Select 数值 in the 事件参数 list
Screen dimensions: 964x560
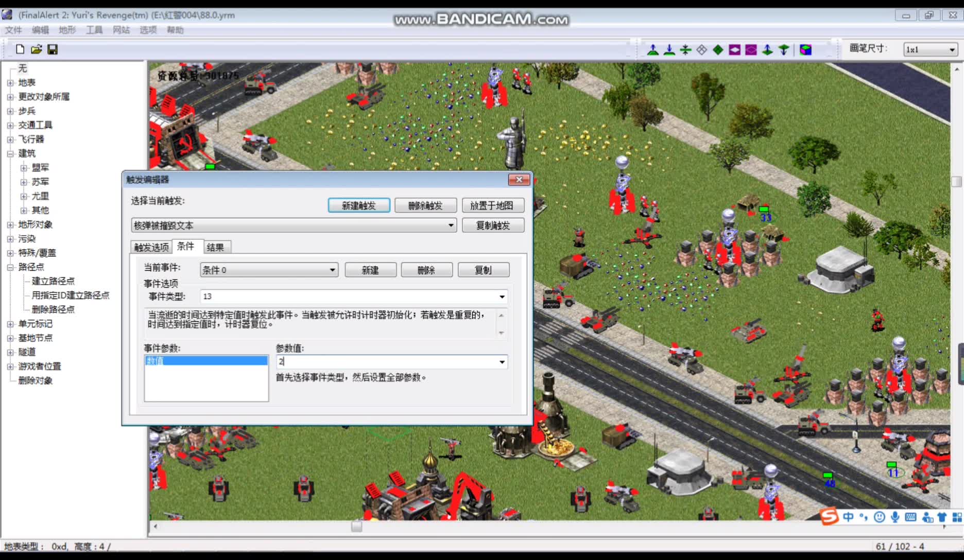point(206,361)
